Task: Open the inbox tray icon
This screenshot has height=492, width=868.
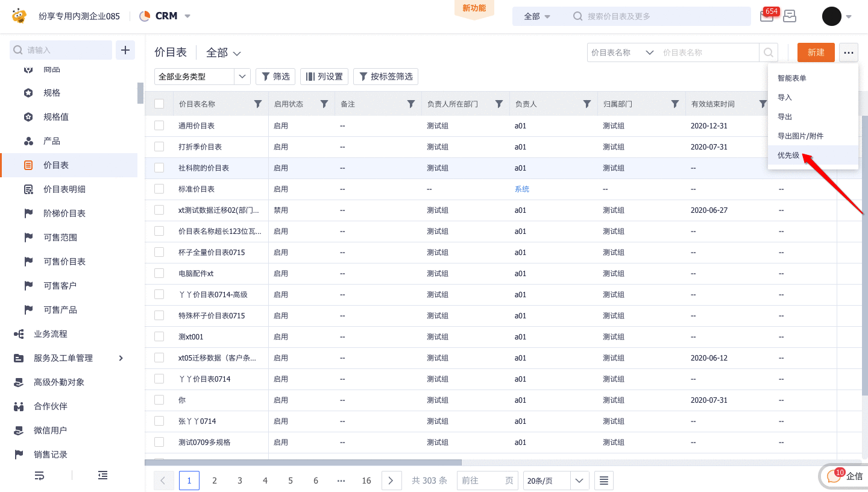Action: [x=790, y=16]
